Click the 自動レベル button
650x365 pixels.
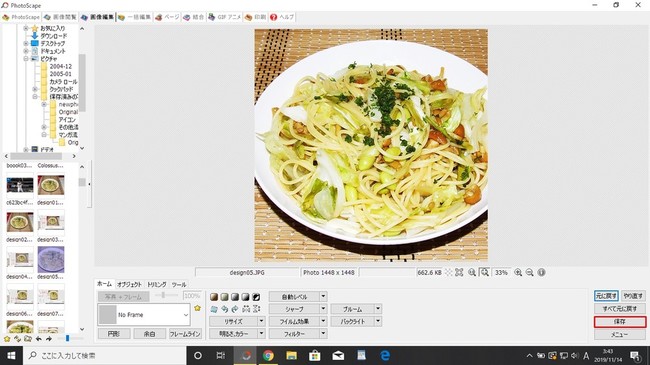(x=294, y=297)
